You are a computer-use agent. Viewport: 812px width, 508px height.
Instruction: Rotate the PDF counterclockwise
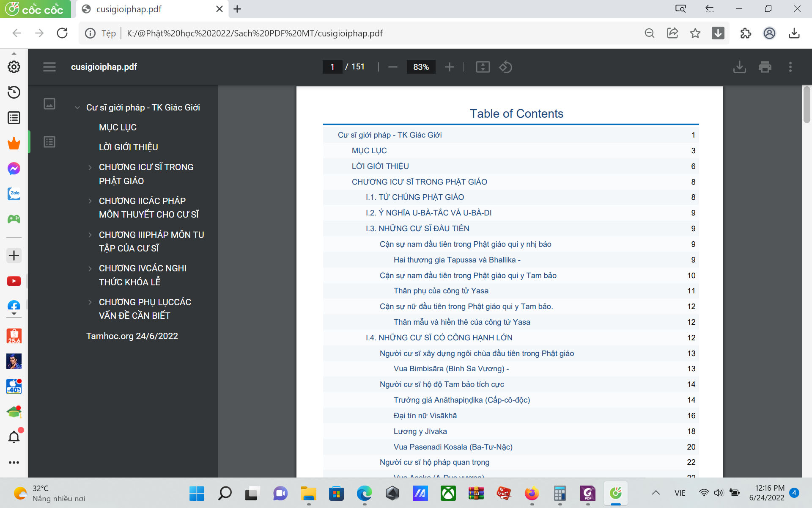click(x=505, y=67)
